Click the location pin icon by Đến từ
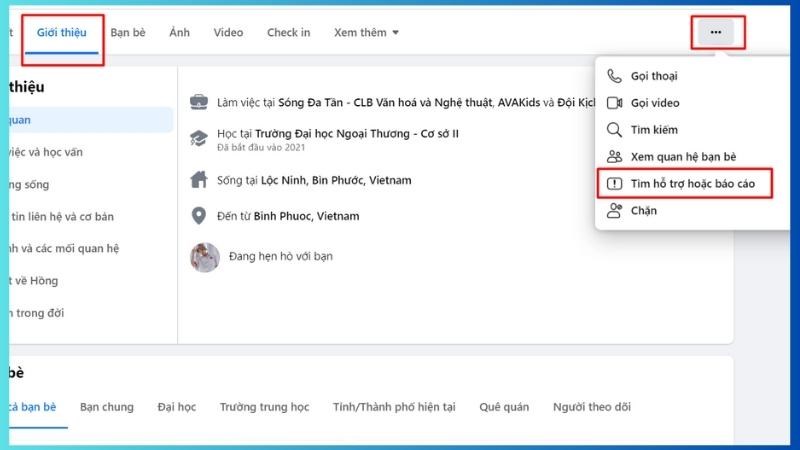800x450 pixels. click(x=198, y=216)
